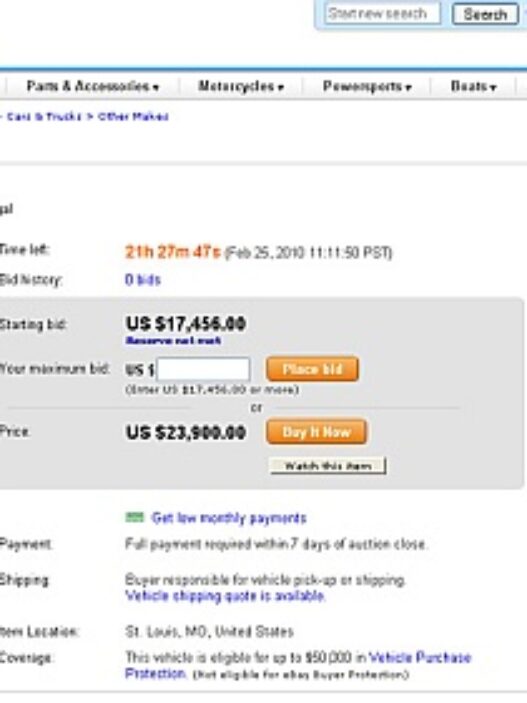This screenshot has width=527, height=703.
Task: Click the orange Place bid button
Action: click(312, 369)
